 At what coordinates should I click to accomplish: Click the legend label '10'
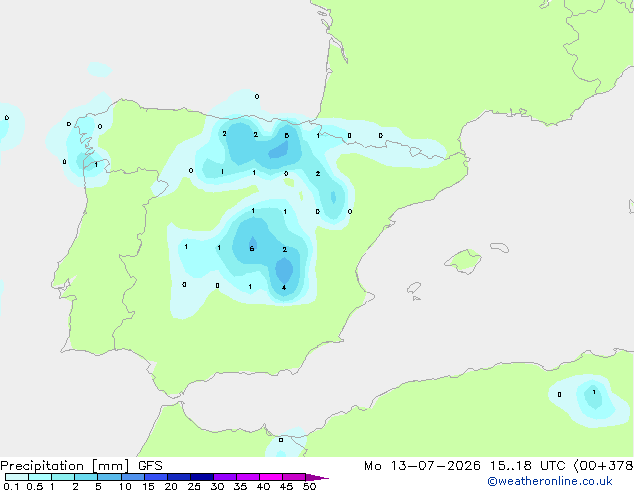(x=125, y=486)
